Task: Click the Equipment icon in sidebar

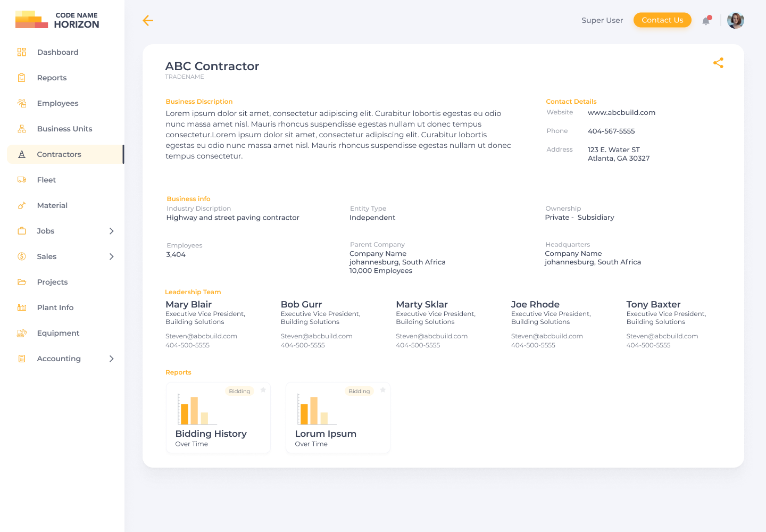Action: [22, 333]
